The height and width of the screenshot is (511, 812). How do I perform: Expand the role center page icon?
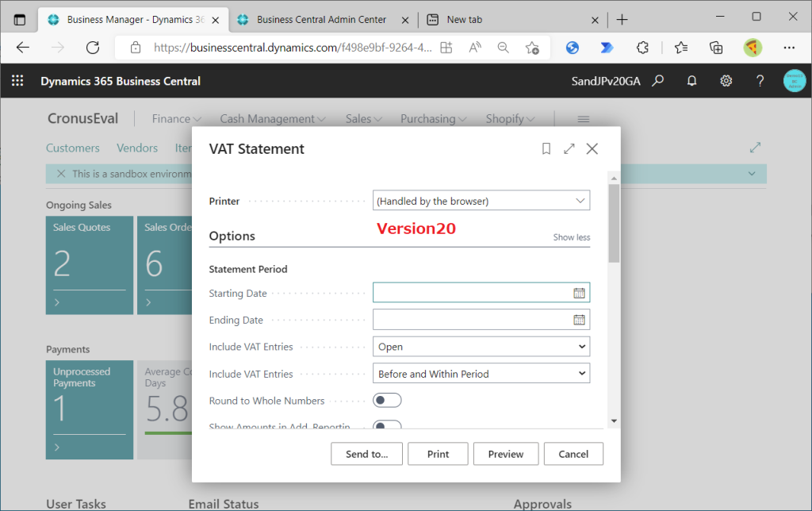755,148
